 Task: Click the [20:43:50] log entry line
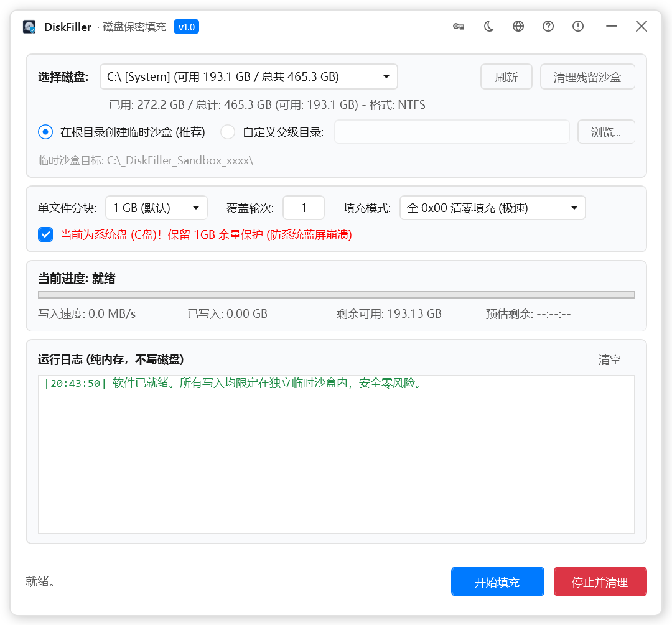point(235,383)
